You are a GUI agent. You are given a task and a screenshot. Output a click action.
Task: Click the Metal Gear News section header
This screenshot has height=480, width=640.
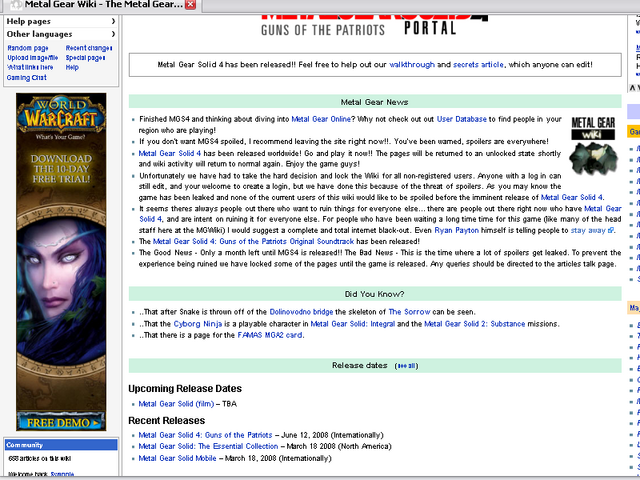click(375, 102)
